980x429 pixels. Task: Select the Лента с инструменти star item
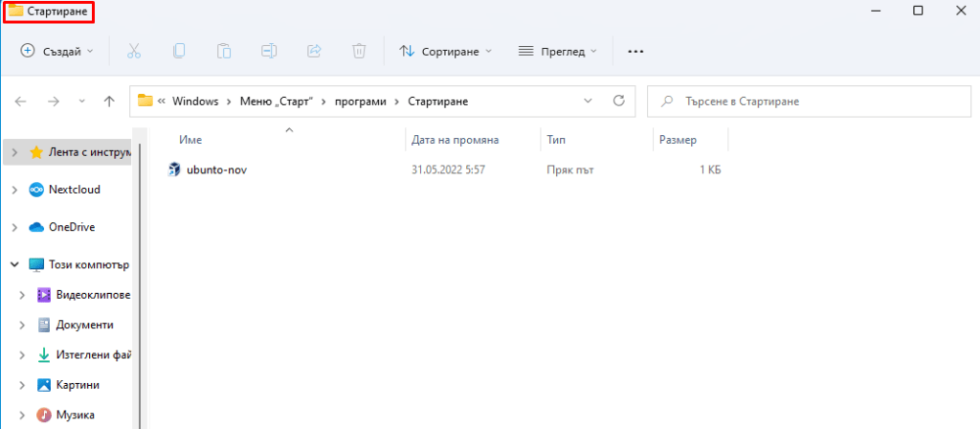coord(80,152)
